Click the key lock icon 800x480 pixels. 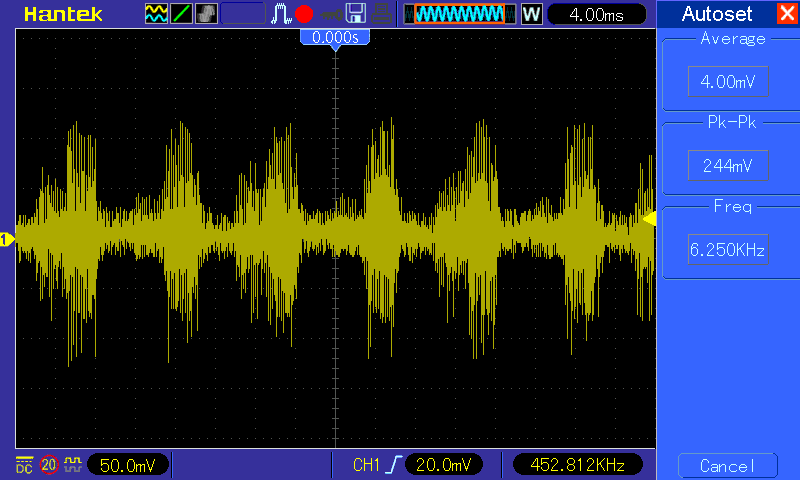(331, 15)
